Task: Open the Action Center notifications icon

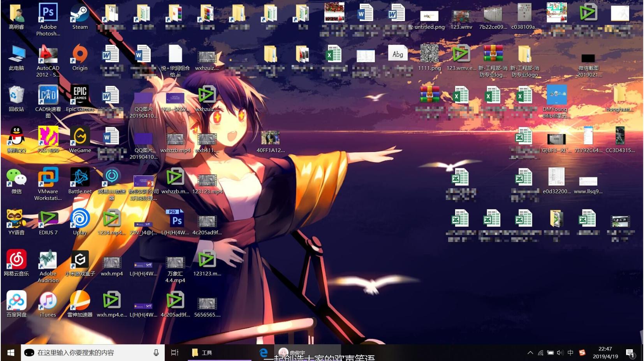Action: pos(630,353)
